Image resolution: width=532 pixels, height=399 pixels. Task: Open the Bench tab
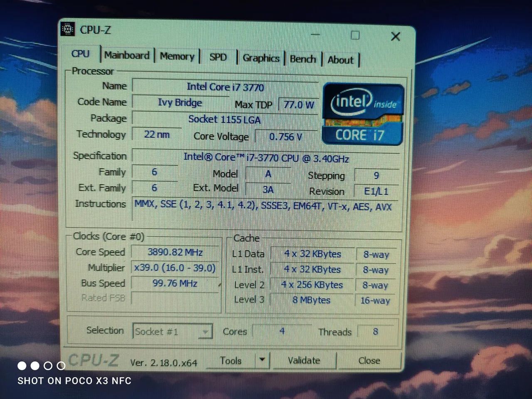303,59
